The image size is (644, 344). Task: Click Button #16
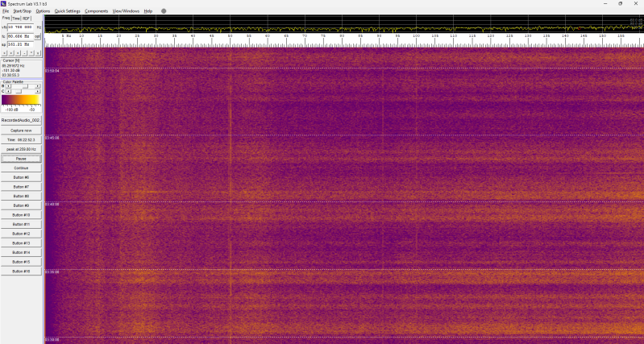[21, 271]
